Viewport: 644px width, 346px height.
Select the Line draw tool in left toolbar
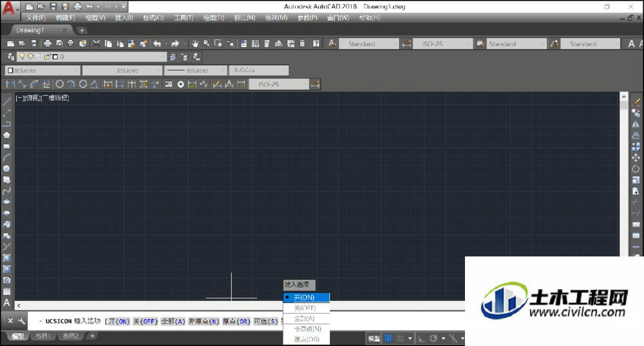pyautogui.click(x=6, y=102)
